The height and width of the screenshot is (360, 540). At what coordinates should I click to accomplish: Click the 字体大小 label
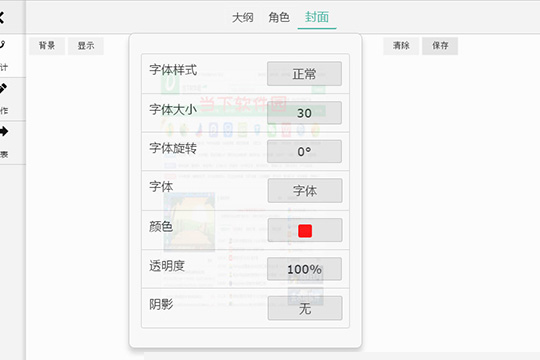[173, 110]
